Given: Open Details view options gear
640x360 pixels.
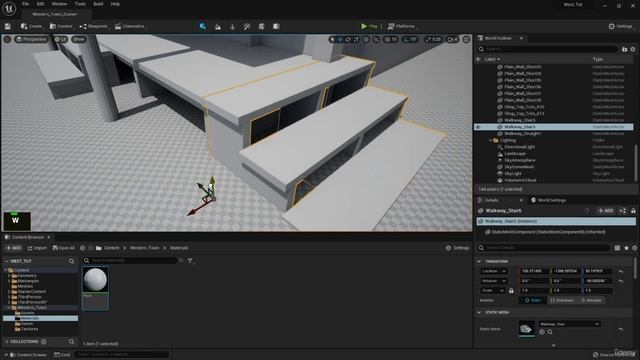Looking at the screenshot, I should [634, 248].
